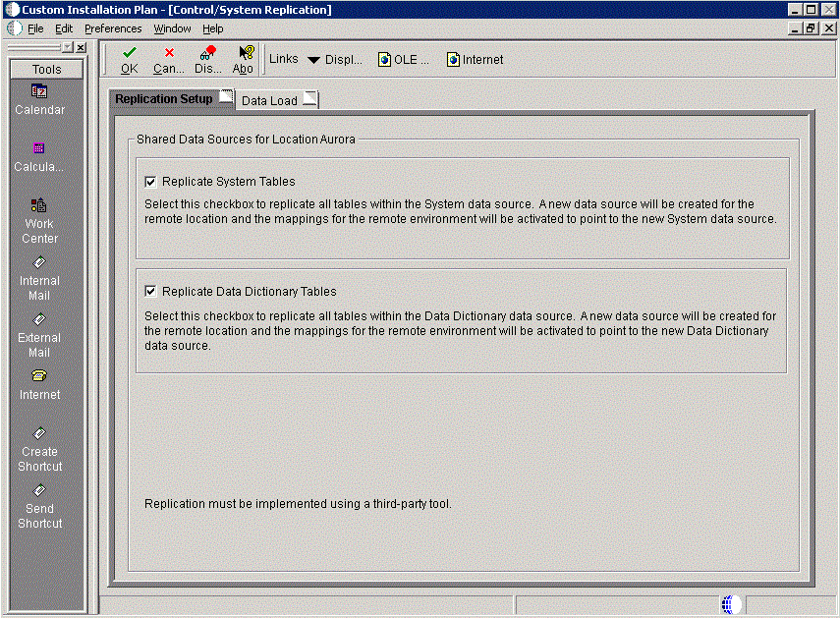The width and height of the screenshot is (840, 618).
Task: Click the Tools header button
Action: tap(46, 69)
